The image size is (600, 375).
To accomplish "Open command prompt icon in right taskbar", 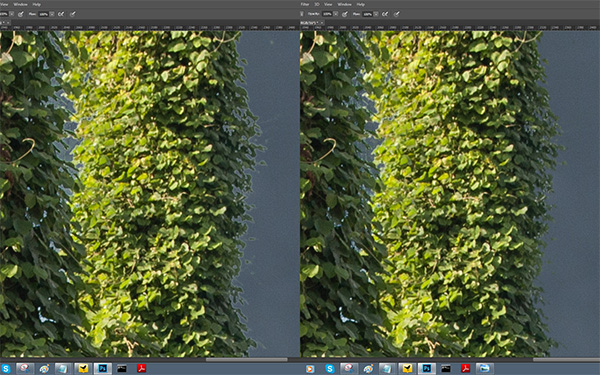I will pyautogui.click(x=446, y=368).
